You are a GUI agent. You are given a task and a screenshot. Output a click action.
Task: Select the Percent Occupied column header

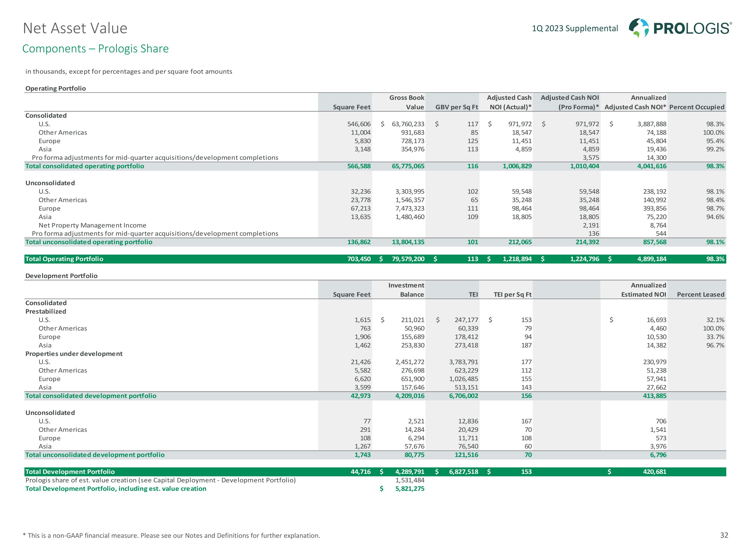tap(696, 107)
